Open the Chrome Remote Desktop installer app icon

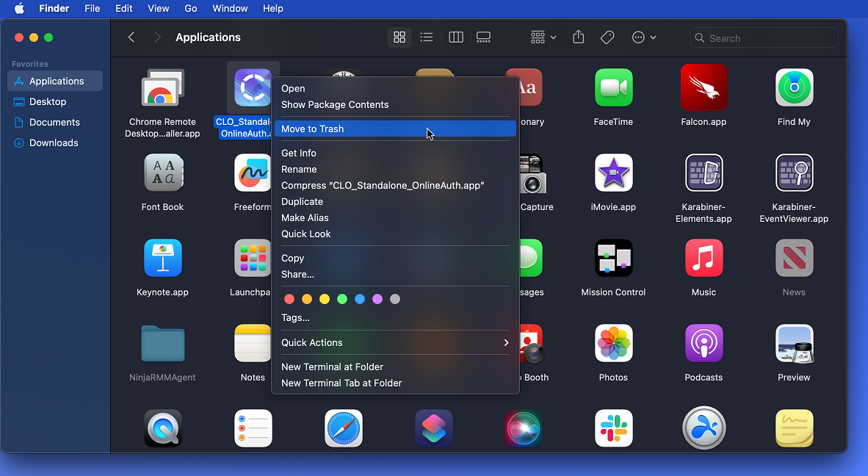coord(162,88)
